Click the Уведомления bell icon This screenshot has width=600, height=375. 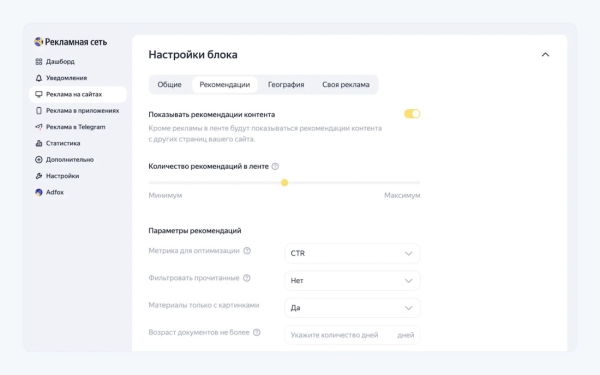coord(39,78)
